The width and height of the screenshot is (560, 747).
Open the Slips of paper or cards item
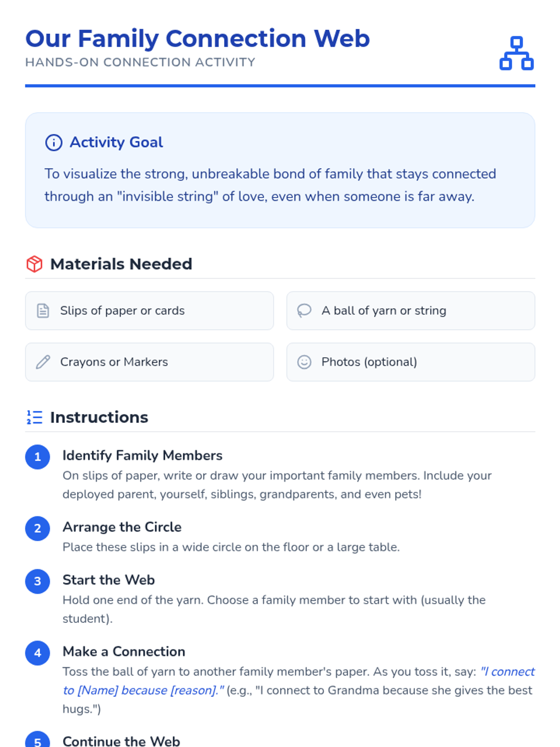tap(149, 310)
